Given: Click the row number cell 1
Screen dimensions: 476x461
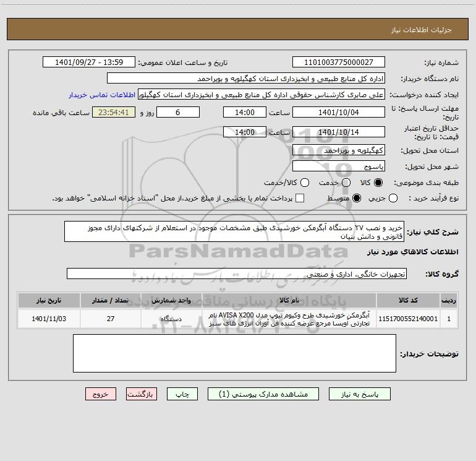Looking at the screenshot, I should click(449, 319).
